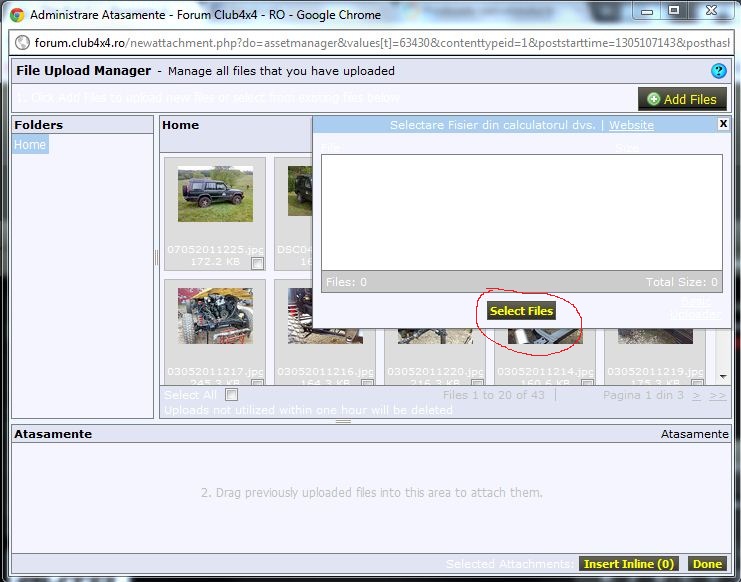Select thumbnail of 07052011225.jpg green field car
Viewport: 741px width, 582px height.
point(215,194)
